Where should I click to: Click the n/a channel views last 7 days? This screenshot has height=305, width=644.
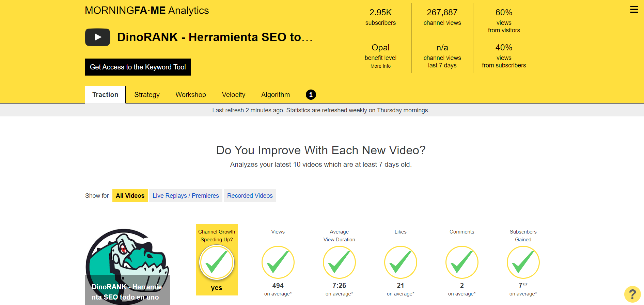coord(442,56)
